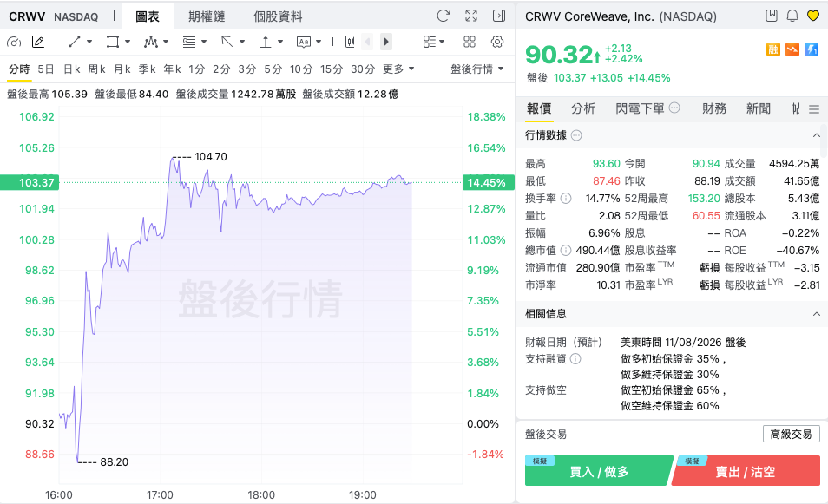Collapse the 行情數據 section
This screenshot has width=828, height=504.
pyautogui.click(x=817, y=135)
